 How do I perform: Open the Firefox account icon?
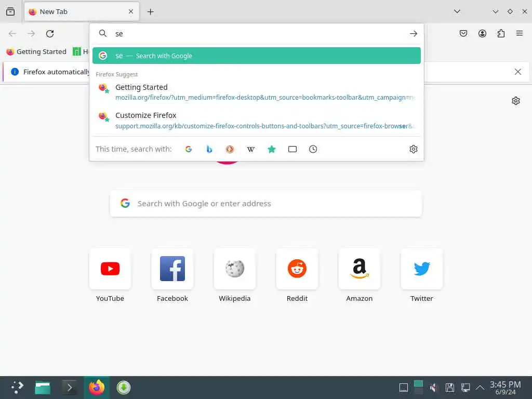(x=482, y=33)
